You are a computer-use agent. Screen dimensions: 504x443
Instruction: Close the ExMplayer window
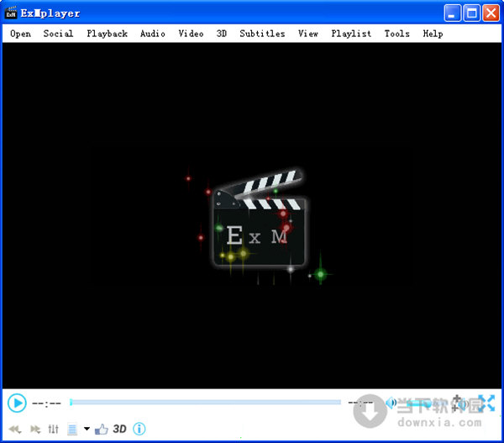click(x=491, y=13)
